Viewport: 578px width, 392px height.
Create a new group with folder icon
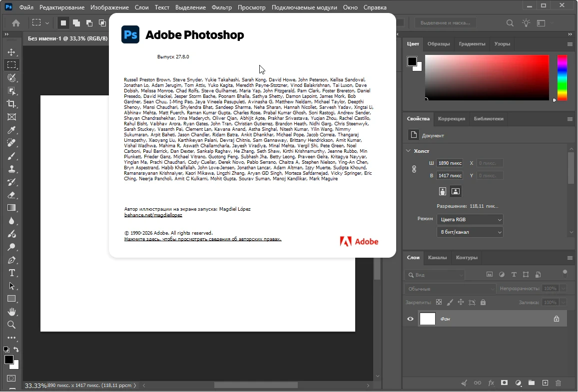click(531, 383)
